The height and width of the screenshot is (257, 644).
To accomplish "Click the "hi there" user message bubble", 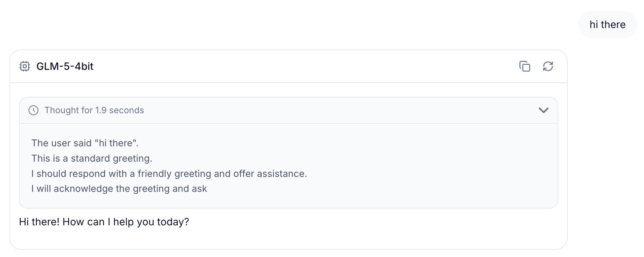I will coord(607,24).
